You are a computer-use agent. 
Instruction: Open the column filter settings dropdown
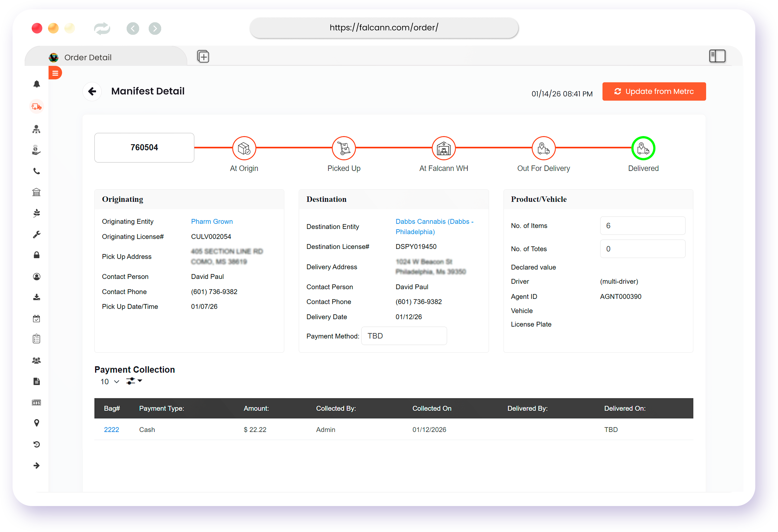[134, 381]
